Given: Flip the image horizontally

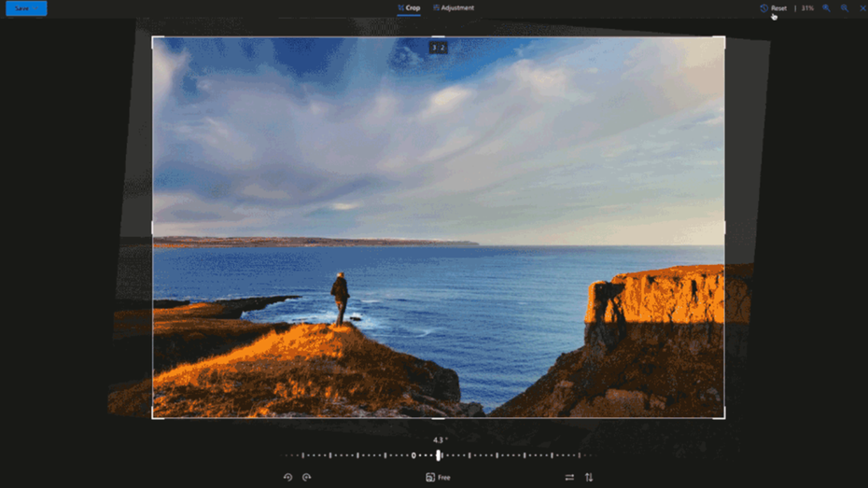Looking at the screenshot, I should [569, 477].
